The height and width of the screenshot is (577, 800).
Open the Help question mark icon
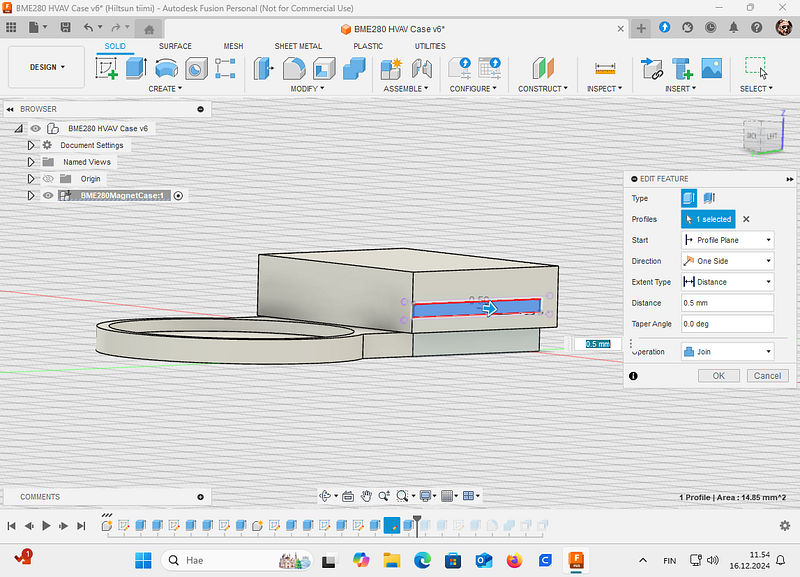tap(757, 28)
